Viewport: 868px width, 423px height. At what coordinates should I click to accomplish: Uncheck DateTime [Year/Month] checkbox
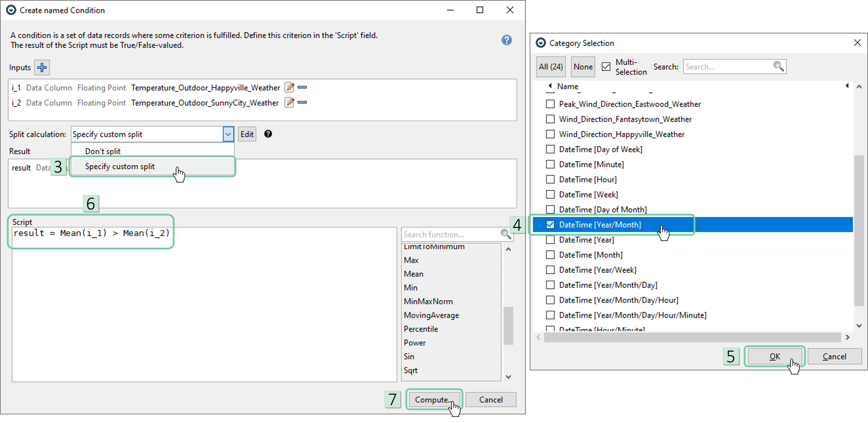[x=550, y=225]
